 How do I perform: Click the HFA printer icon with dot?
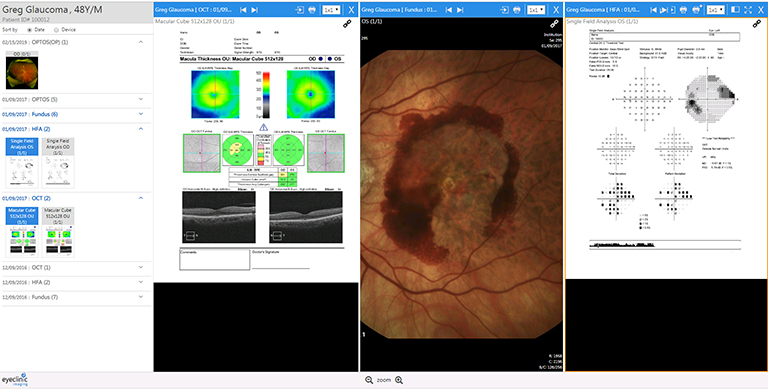(696, 9)
